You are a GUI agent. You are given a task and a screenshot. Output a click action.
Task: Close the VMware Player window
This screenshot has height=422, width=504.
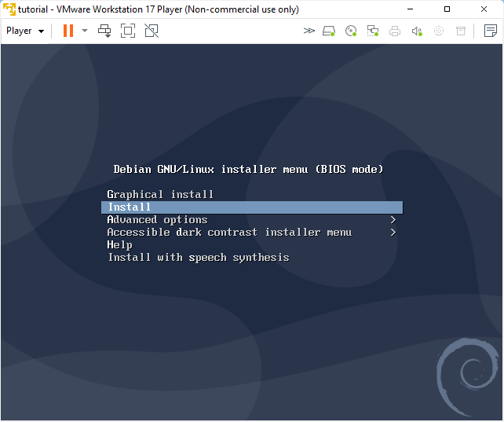click(x=484, y=9)
